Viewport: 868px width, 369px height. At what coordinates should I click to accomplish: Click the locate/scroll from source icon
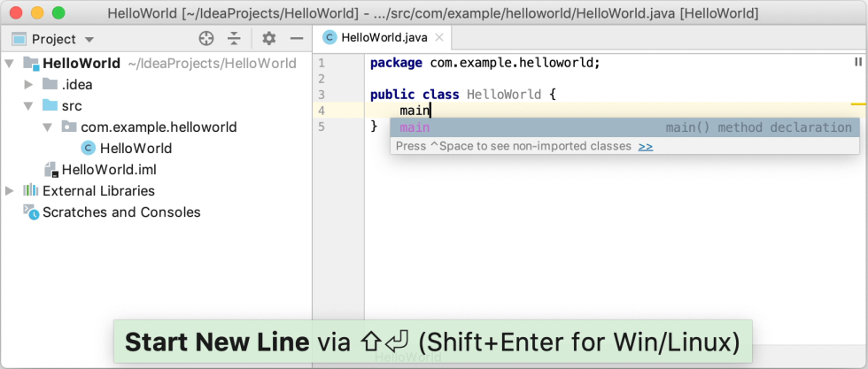point(206,39)
